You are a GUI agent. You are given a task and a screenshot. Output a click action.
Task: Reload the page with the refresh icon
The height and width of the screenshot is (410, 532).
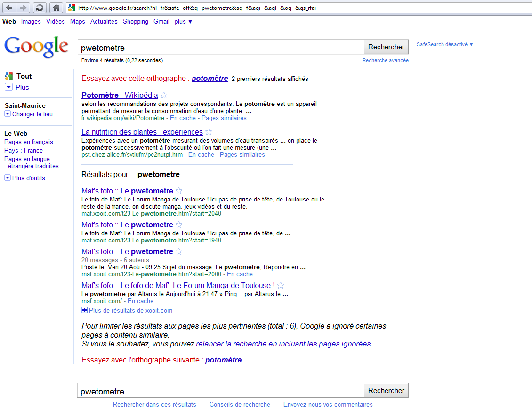click(40, 8)
